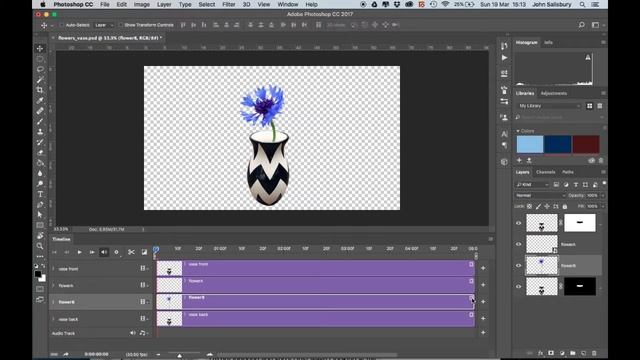Open the timeline transition icon

[x=144, y=252]
